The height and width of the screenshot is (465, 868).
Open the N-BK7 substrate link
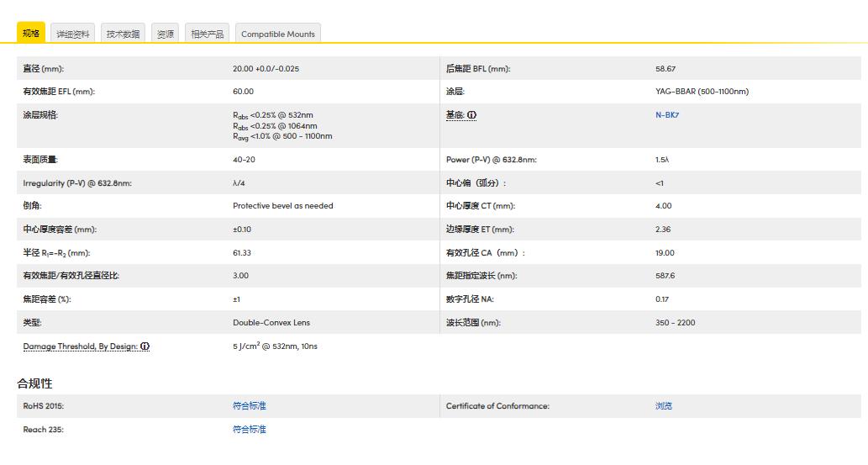point(666,115)
